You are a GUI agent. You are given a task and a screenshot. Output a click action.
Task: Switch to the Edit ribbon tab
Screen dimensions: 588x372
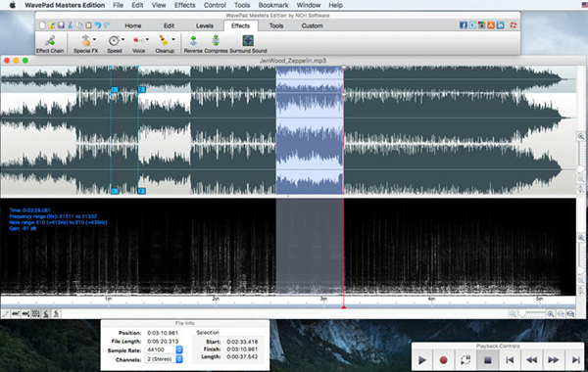169,25
